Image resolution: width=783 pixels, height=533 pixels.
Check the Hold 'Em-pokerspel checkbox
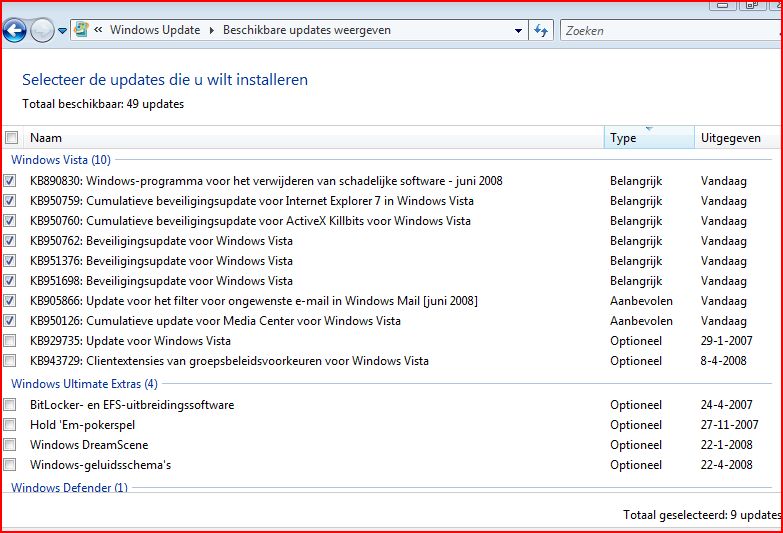(x=10, y=424)
